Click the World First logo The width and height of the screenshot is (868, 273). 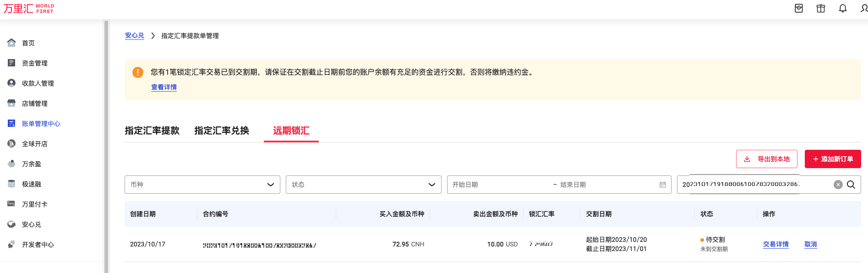pos(28,9)
